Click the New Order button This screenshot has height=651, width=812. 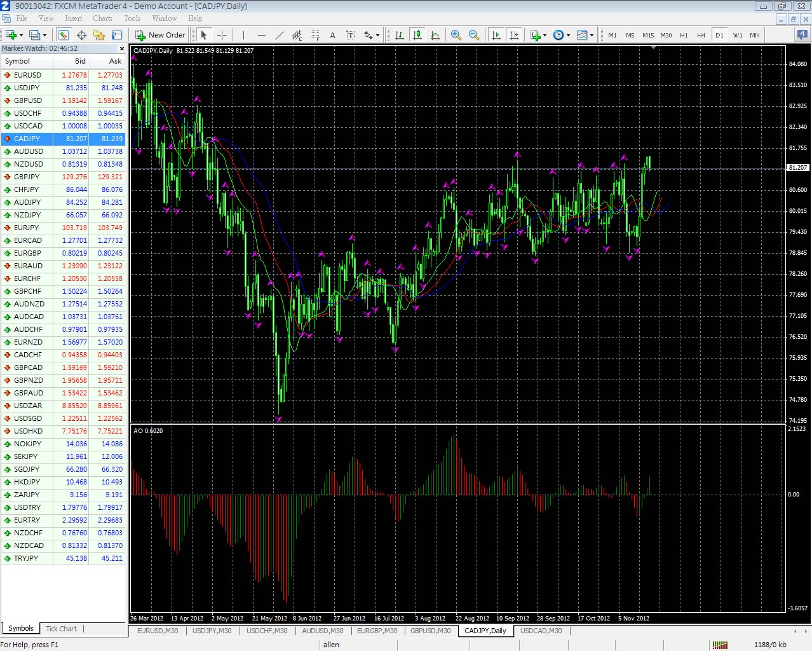click(x=160, y=35)
